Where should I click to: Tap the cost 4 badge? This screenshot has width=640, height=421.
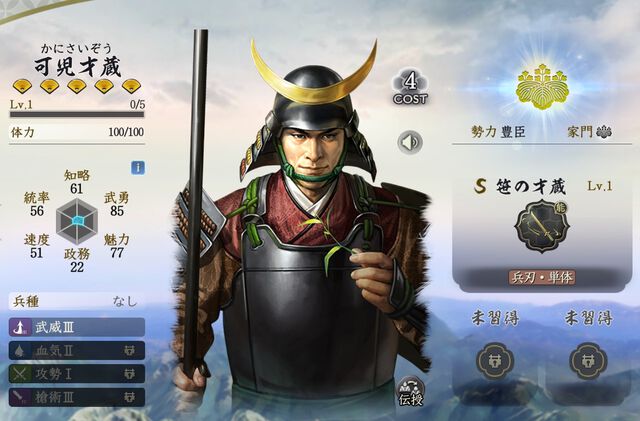pyautogui.click(x=410, y=87)
